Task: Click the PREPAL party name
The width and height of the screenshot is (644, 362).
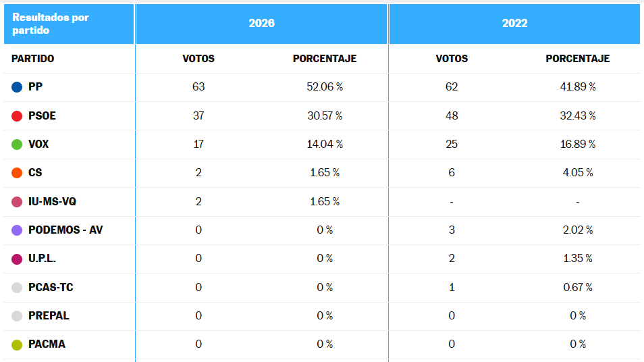Action: pyautogui.click(x=49, y=316)
